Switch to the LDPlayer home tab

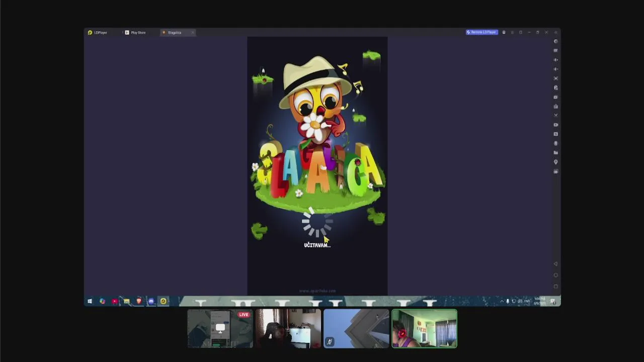[x=98, y=33]
